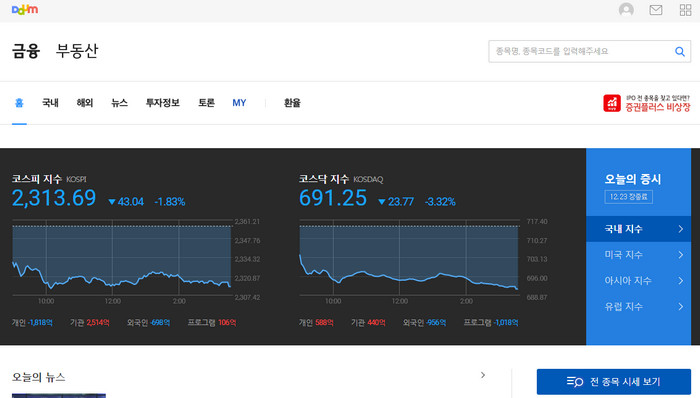Image resolution: width=700 pixels, height=398 pixels.
Task: Click the KOSPI value 2,313.69
Action: [x=54, y=198]
